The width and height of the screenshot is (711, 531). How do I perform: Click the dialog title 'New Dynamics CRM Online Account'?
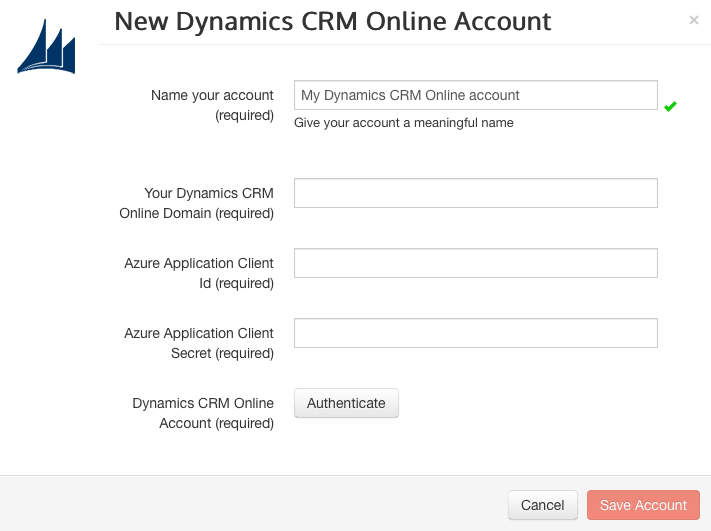click(333, 21)
